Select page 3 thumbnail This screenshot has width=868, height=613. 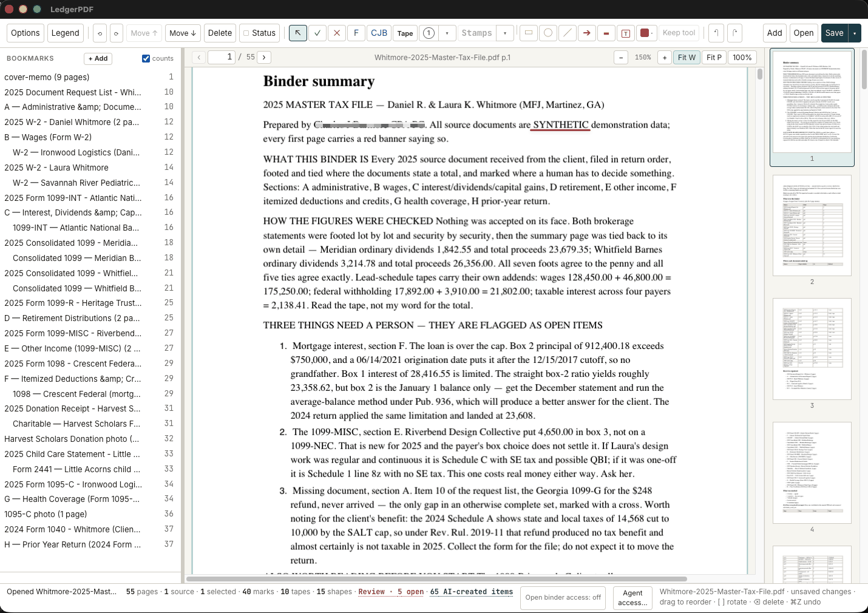tap(812, 349)
